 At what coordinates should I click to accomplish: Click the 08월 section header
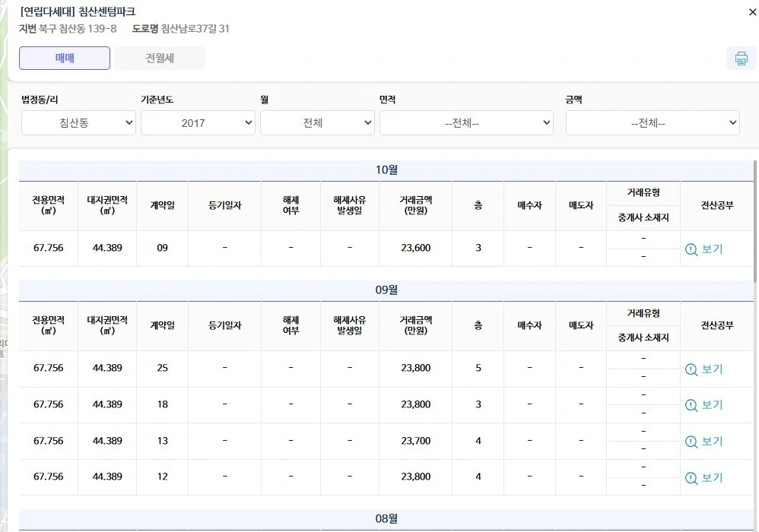pyautogui.click(x=386, y=519)
